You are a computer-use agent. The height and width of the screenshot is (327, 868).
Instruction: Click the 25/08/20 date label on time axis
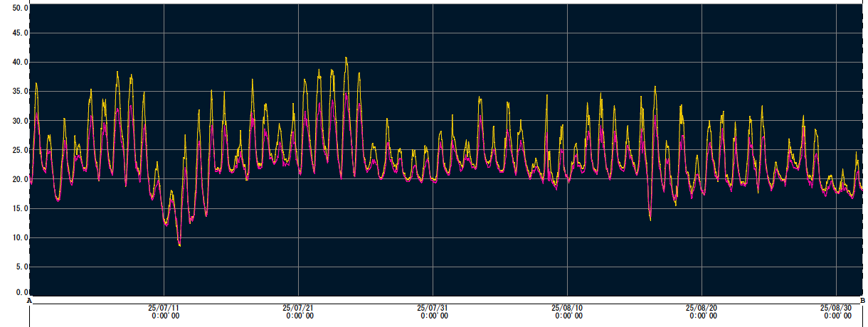[702, 309]
